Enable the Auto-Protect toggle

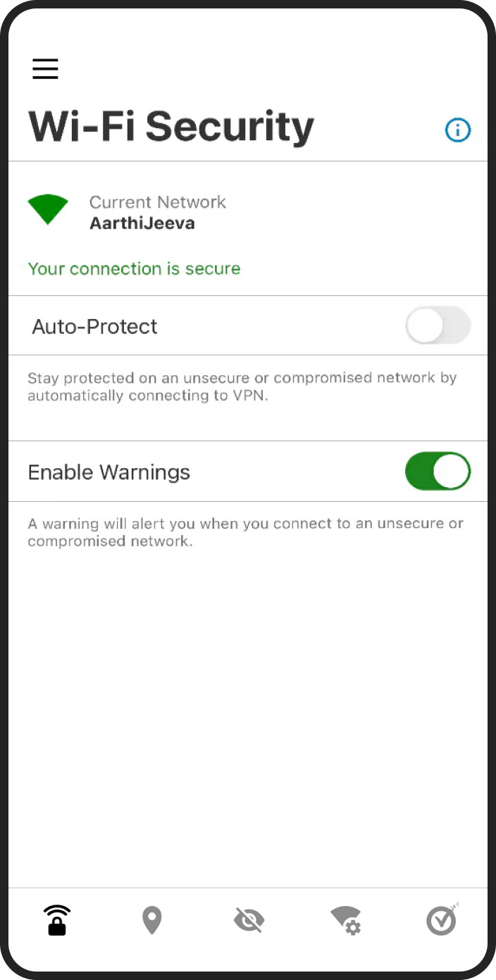(x=438, y=325)
